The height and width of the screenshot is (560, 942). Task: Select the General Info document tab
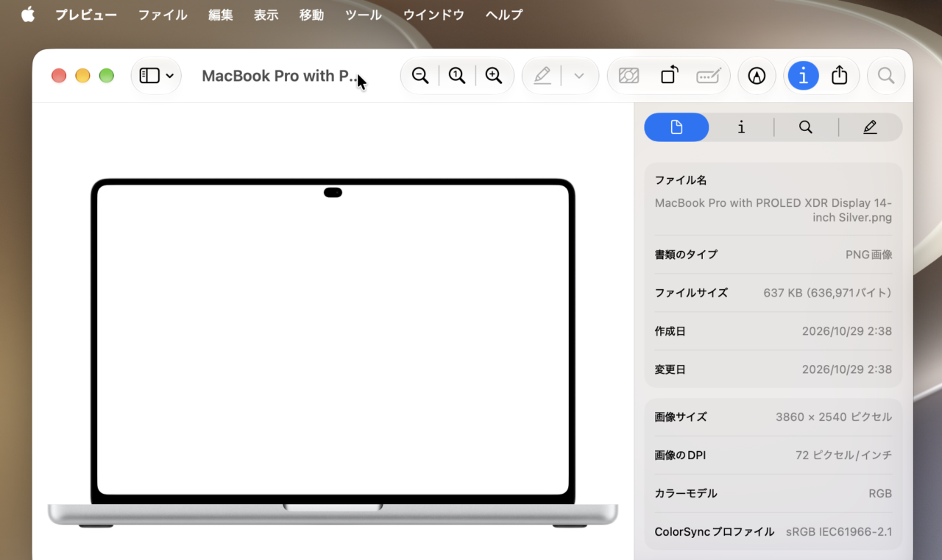click(x=676, y=127)
